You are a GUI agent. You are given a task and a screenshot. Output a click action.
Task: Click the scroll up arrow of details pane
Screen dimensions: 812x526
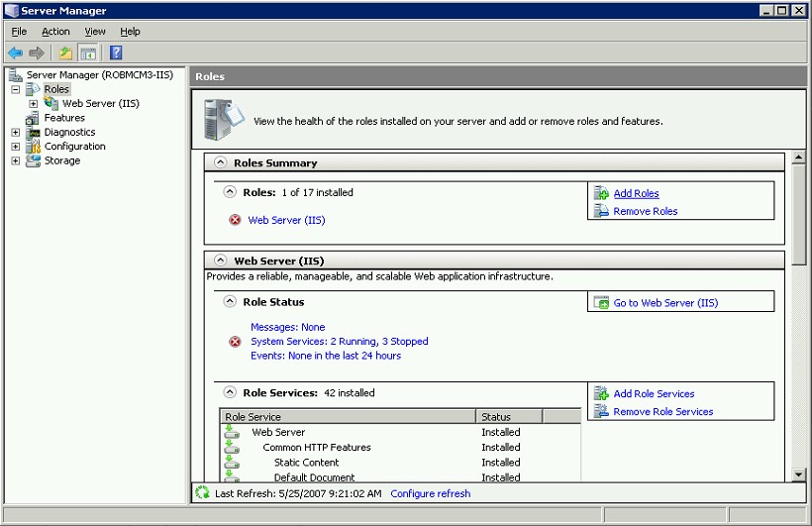(798, 158)
